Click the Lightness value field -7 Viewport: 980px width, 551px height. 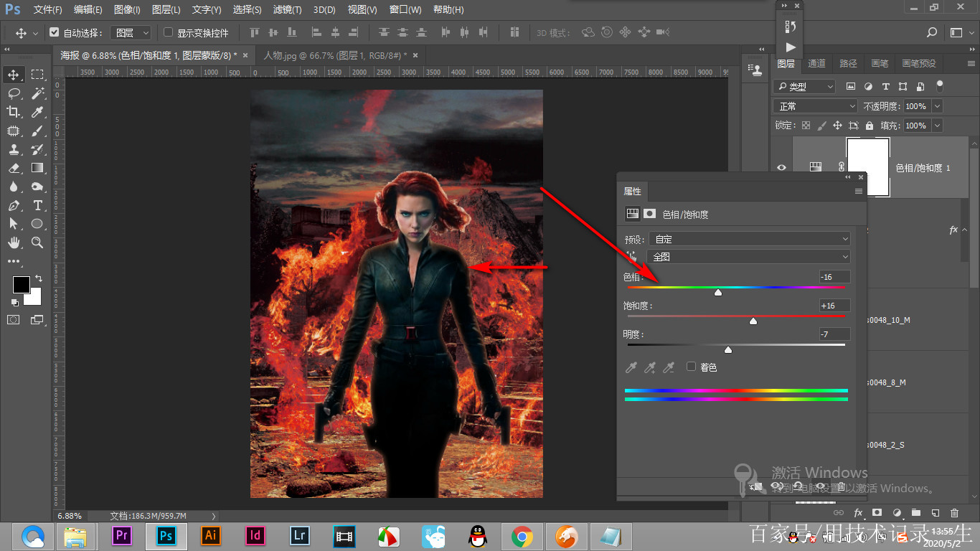835,334
